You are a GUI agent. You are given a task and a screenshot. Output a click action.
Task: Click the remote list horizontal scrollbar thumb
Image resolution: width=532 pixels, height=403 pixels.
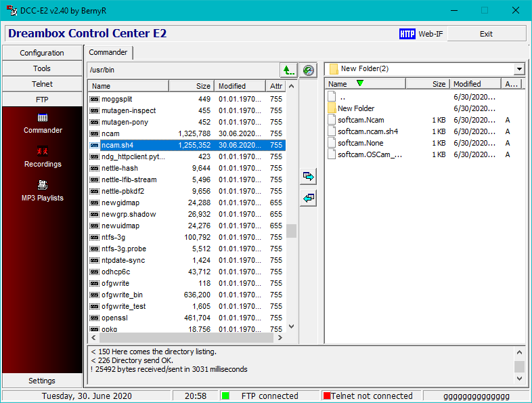click(x=186, y=338)
